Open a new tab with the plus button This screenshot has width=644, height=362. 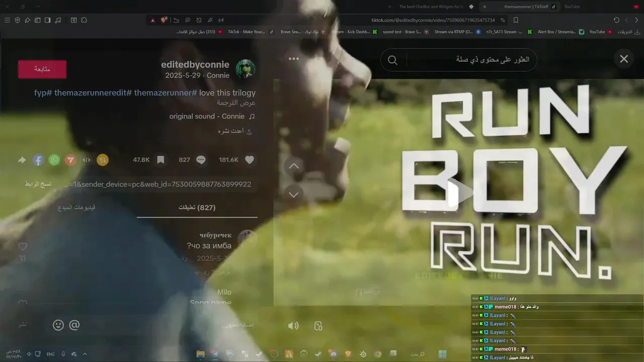tap(389, 7)
